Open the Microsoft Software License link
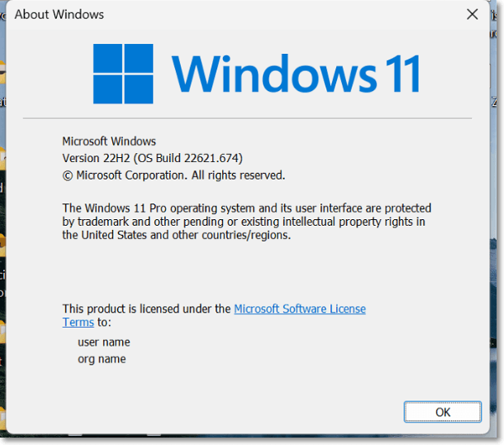This screenshot has height=445, width=504. pos(300,309)
